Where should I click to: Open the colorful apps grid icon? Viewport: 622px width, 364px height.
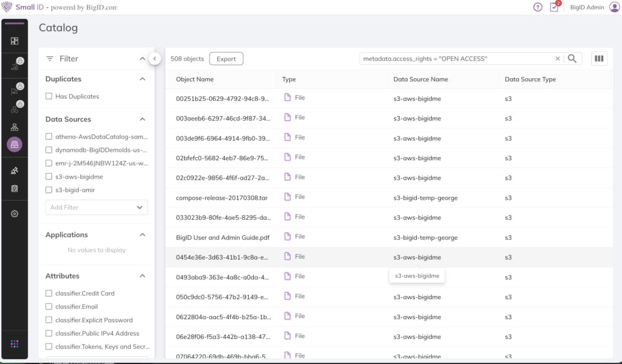coord(15,344)
